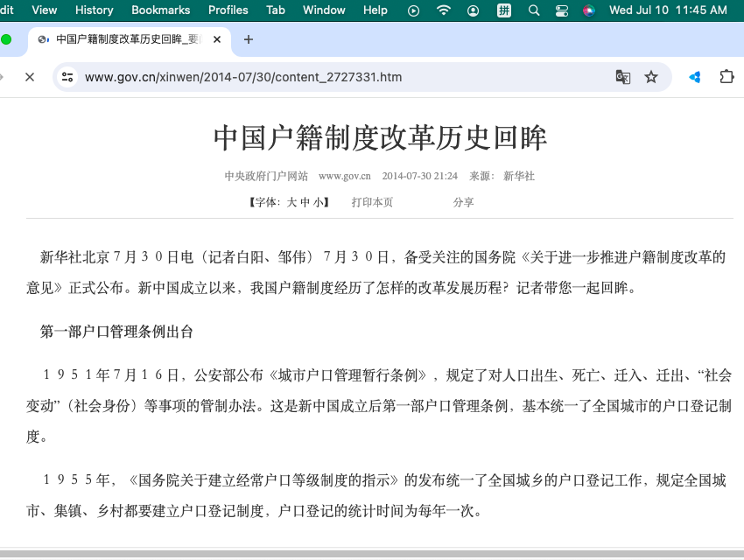Switch the Chinese Pinyin input source

[504, 10]
